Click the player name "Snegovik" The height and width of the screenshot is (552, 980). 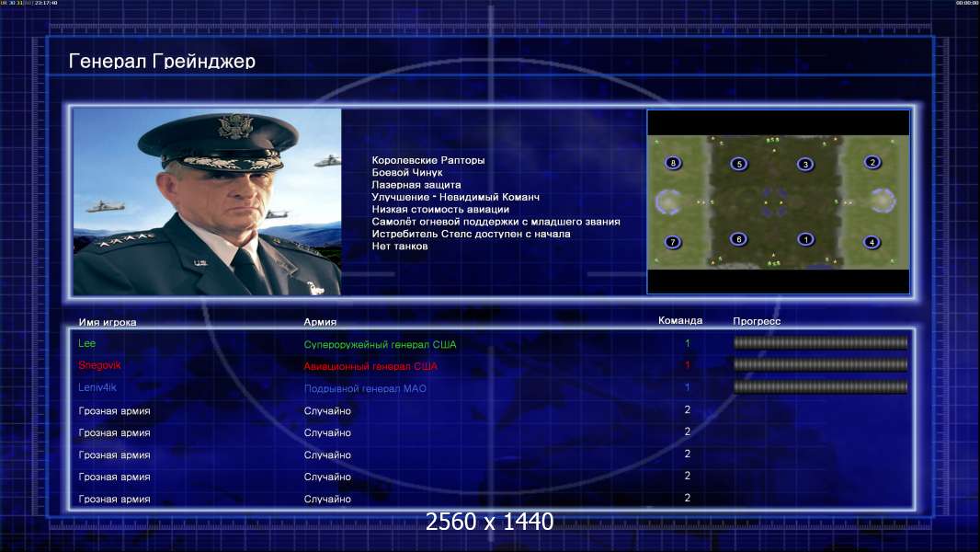99,365
